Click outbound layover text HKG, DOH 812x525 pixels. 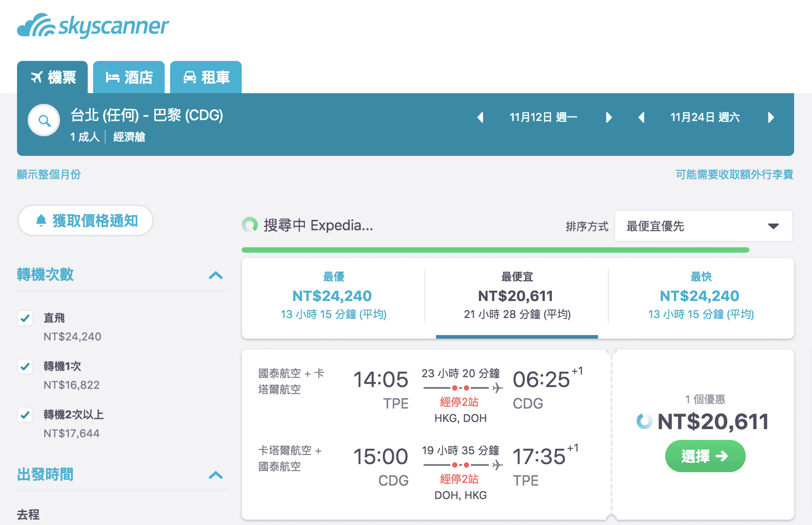coord(461,418)
